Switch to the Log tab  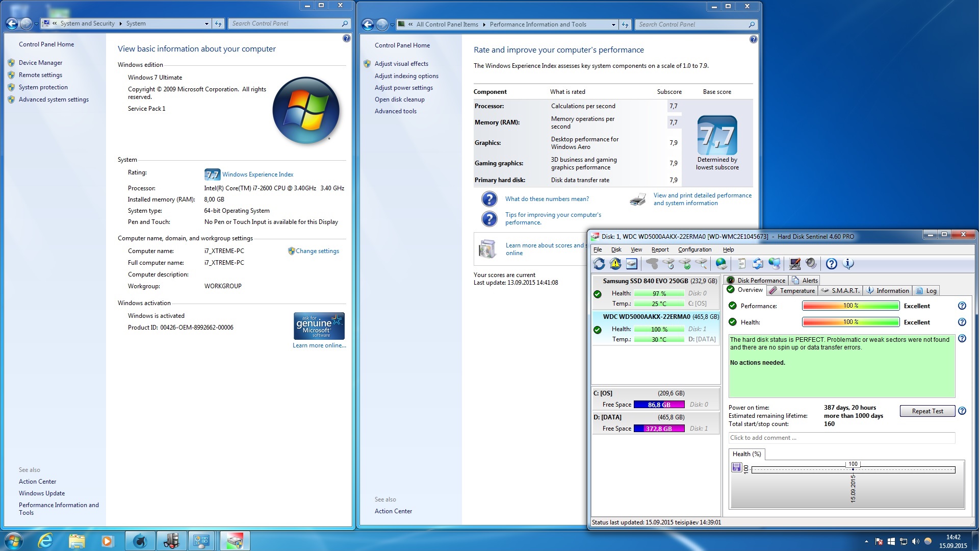926,291
